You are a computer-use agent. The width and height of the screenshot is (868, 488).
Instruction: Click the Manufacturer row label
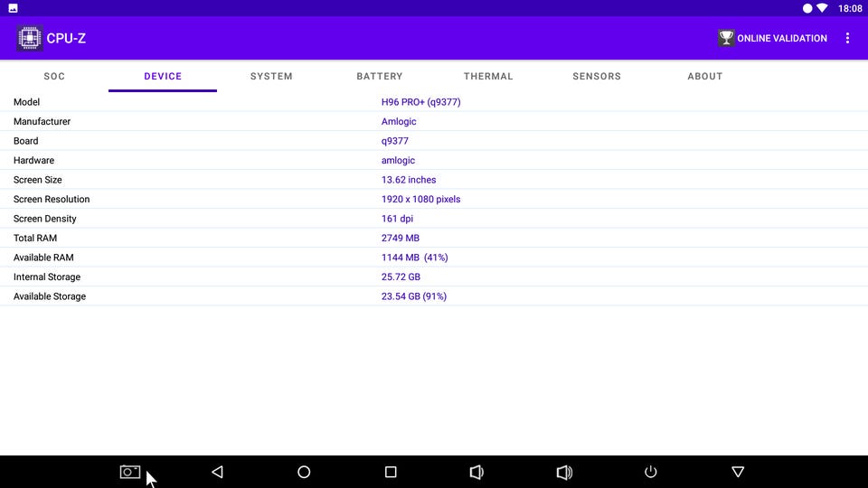[42, 121]
